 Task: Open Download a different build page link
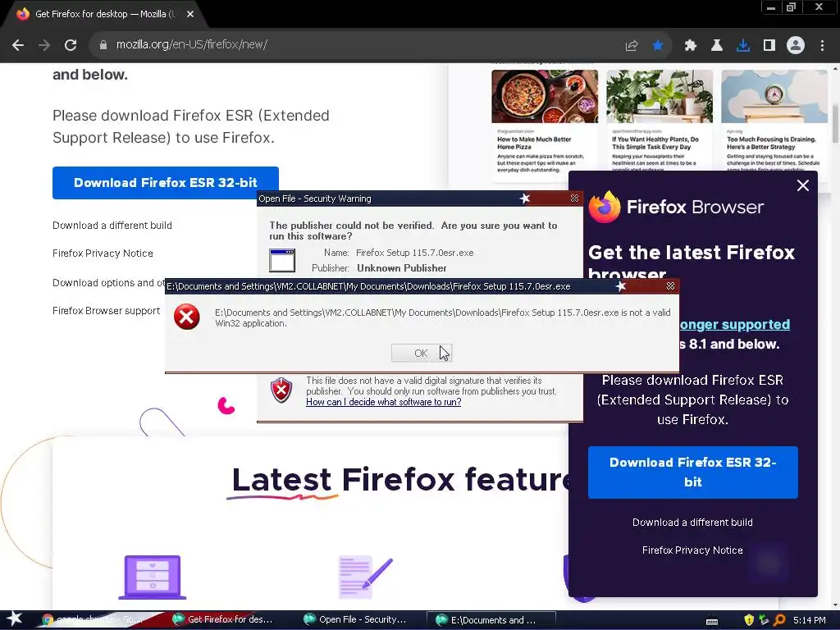(112, 226)
